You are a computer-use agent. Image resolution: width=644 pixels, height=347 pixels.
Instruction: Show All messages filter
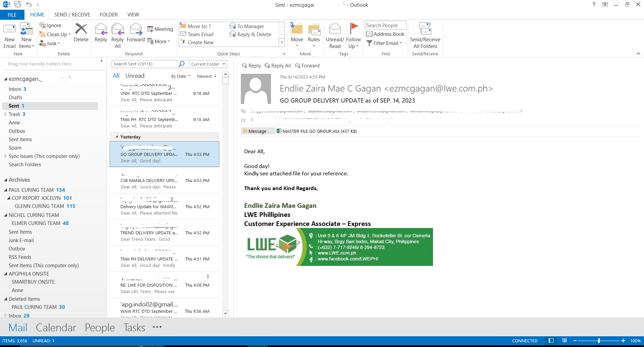click(x=116, y=76)
